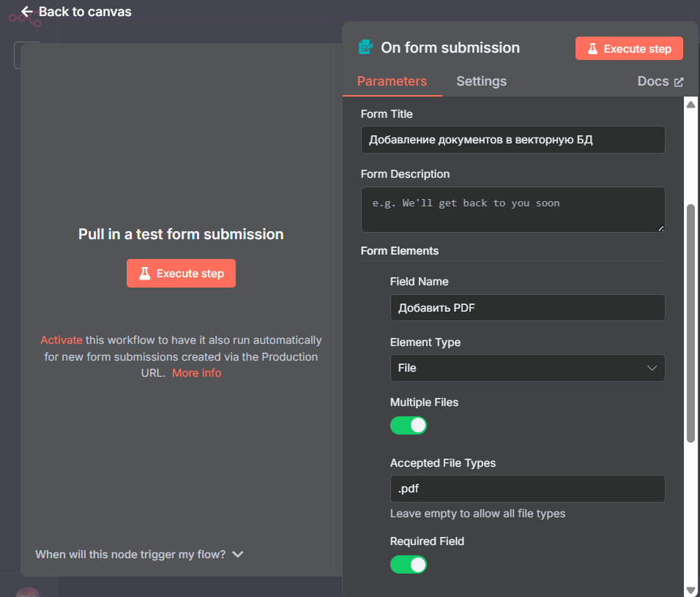Click the form trigger node icon
700x597 pixels.
[x=365, y=48]
